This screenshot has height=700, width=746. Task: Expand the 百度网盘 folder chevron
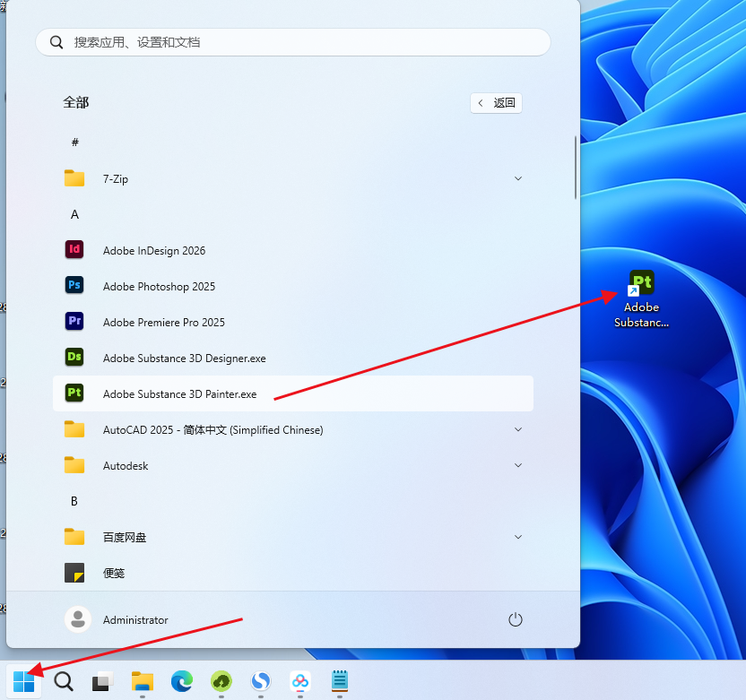point(518,537)
